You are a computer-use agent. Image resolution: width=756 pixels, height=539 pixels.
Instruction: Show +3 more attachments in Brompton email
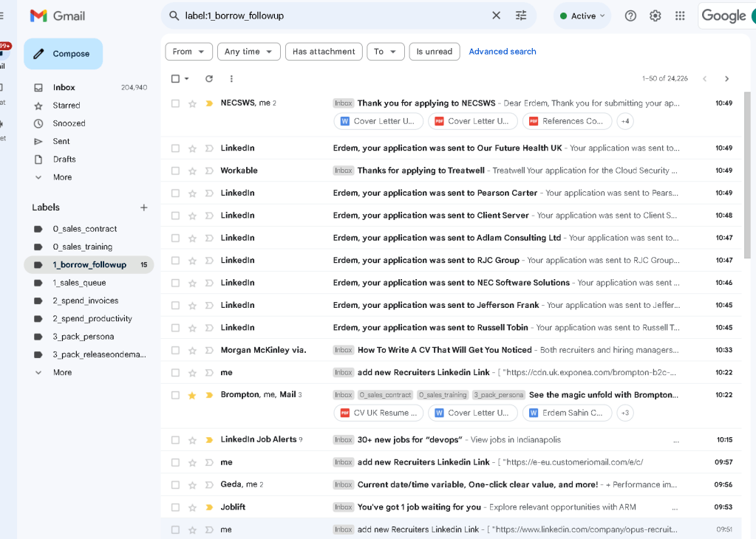(625, 413)
